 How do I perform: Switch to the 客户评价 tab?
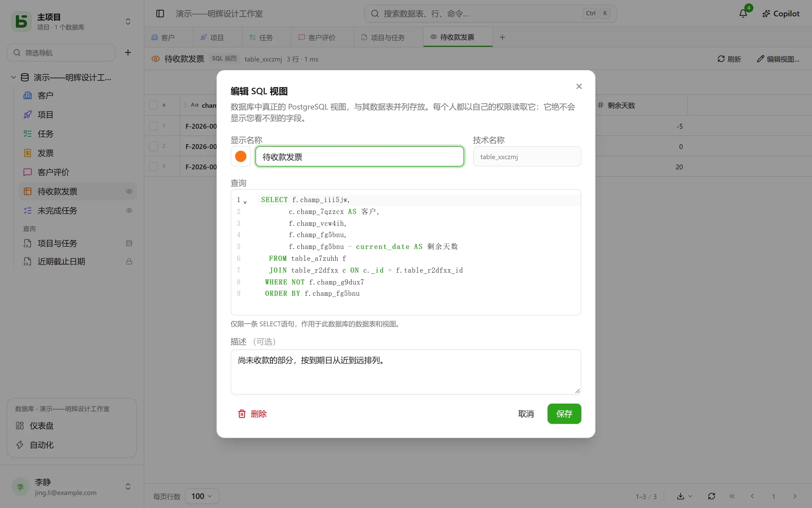click(x=322, y=37)
